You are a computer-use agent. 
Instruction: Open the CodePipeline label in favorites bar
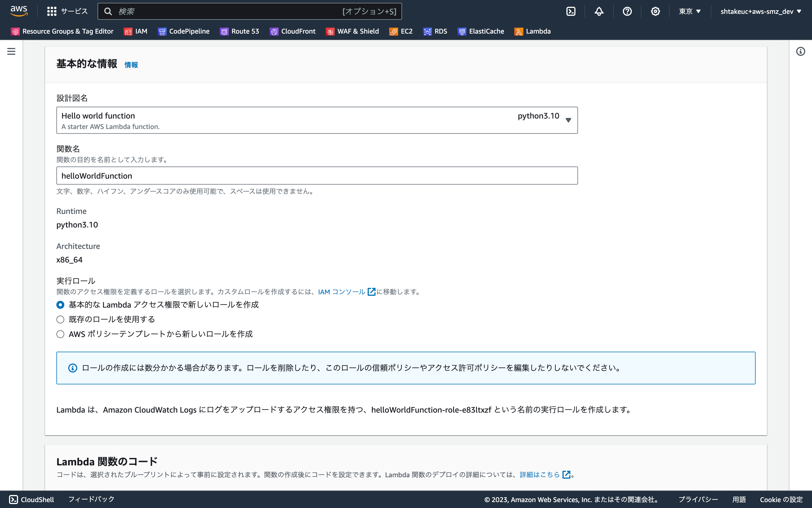[189, 31]
